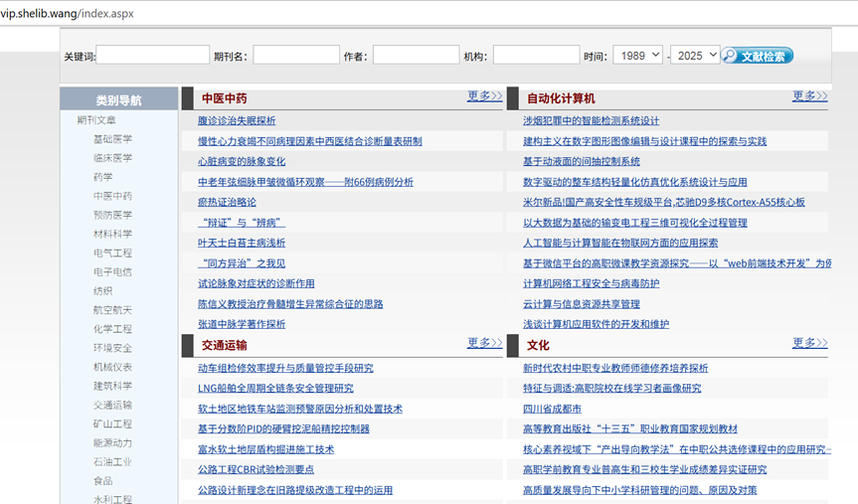Viewport: 858px width, 504px height.
Task: View 更多>> in the 文化 section
Action: [809, 343]
